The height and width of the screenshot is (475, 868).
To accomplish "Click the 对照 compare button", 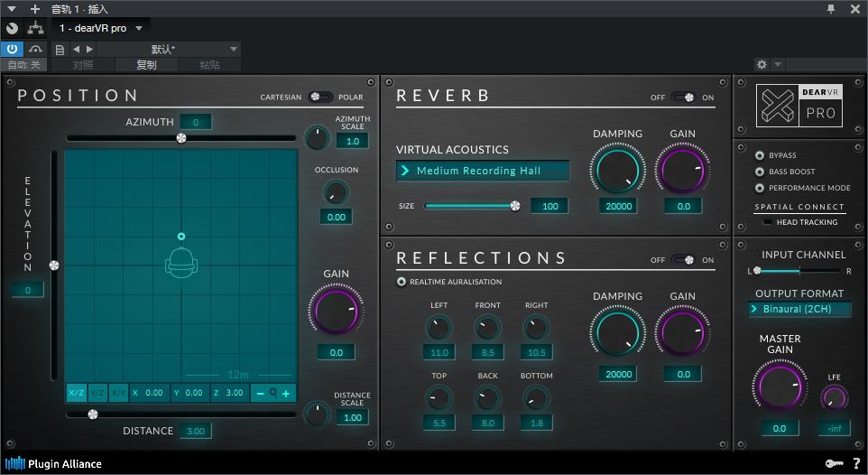I will tap(83, 64).
